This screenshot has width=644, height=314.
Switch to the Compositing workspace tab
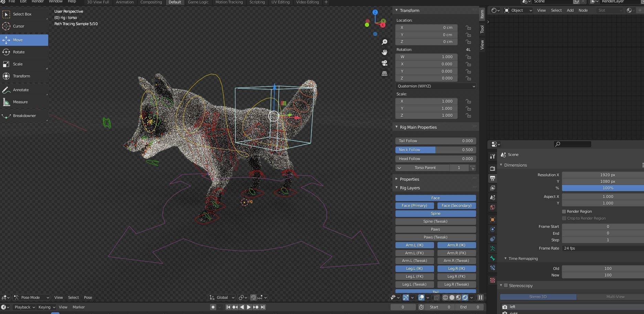(x=151, y=2)
